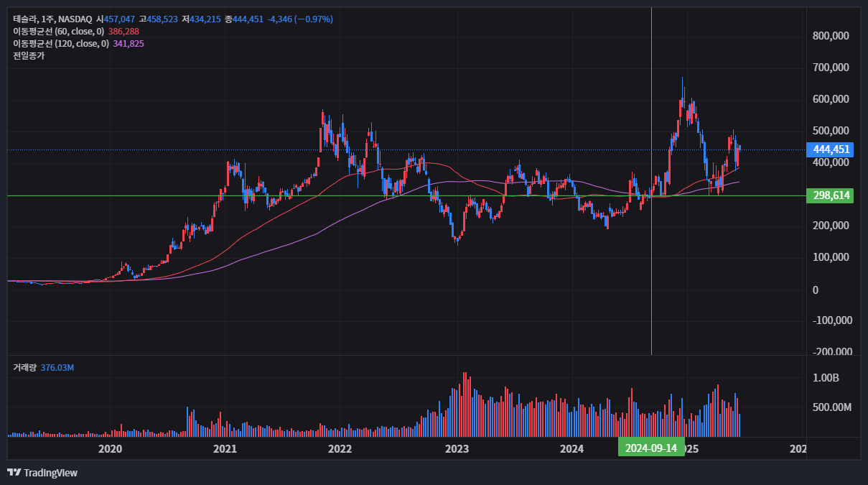868x485 pixels.
Task: Click the closing price 종444,451 value
Action: point(244,19)
